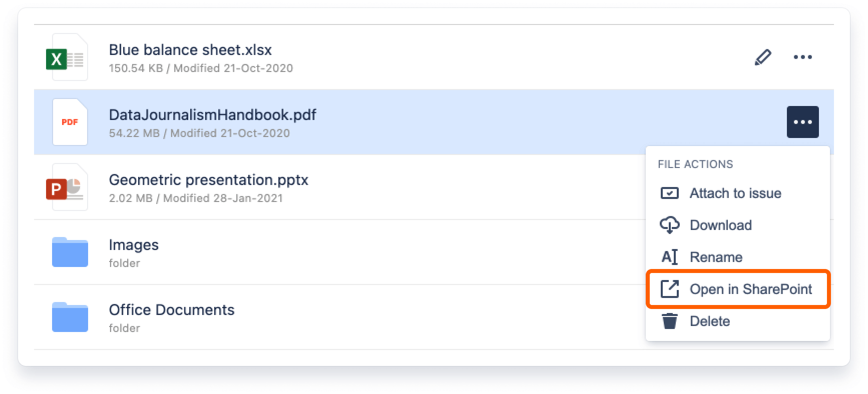Click the trash can icon beside Delete
The image size is (868, 394).
pos(670,321)
